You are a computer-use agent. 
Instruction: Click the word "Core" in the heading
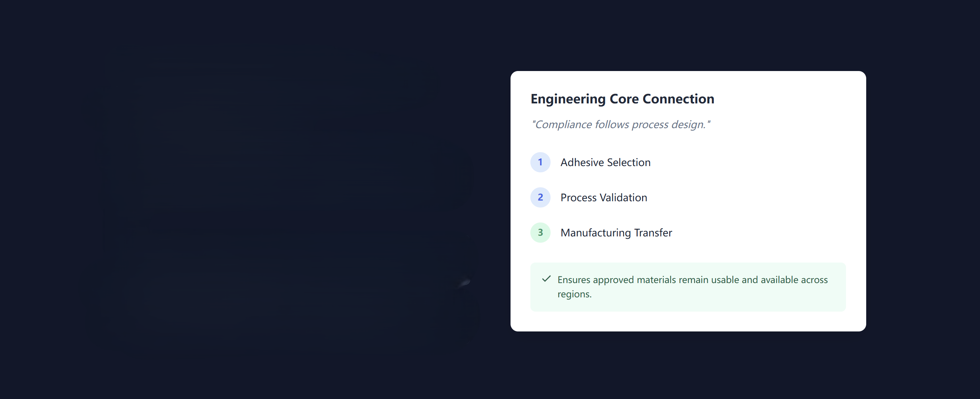tap(624, 99)
